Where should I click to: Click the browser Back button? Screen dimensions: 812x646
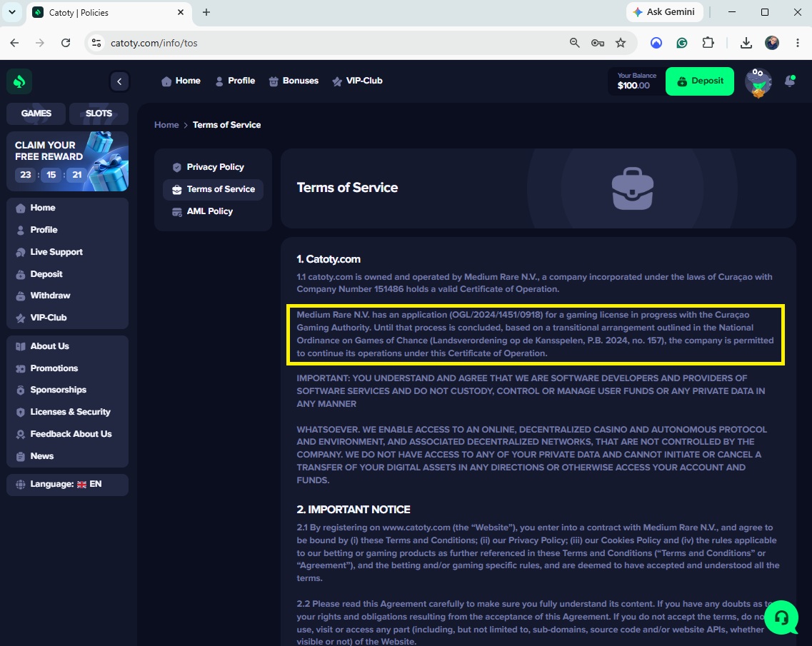[14, 43]
